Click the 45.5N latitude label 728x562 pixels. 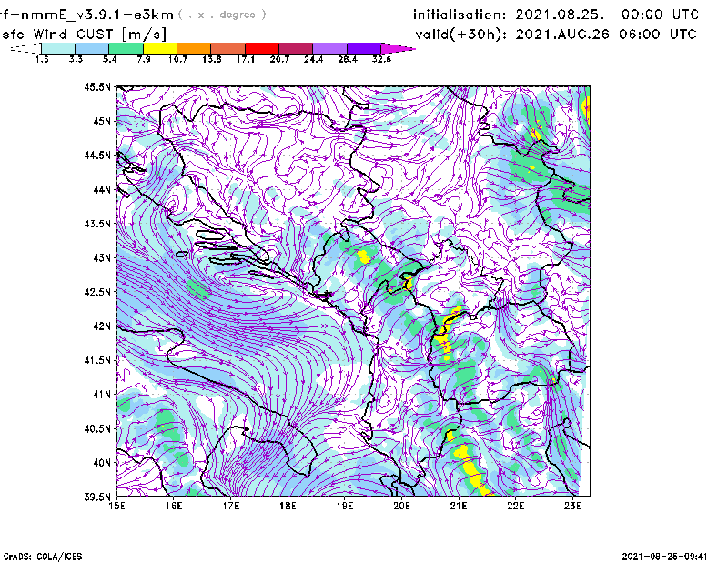click(97, 87)
